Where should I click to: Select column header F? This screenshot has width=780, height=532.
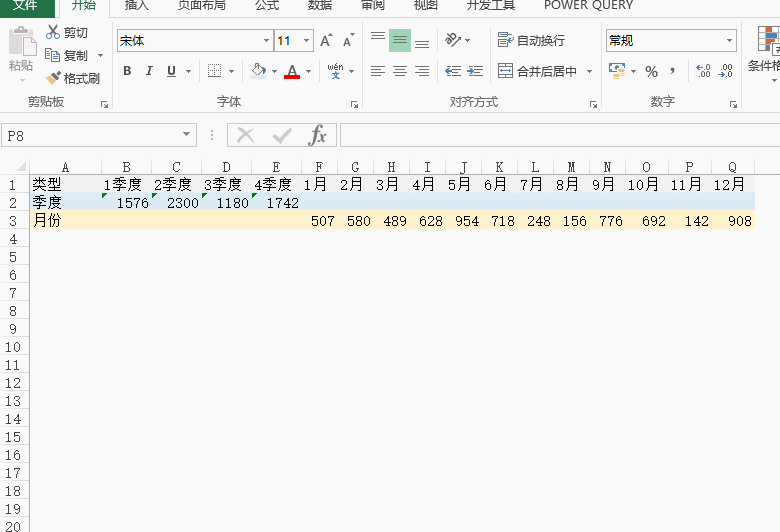(x=319, y=167)
